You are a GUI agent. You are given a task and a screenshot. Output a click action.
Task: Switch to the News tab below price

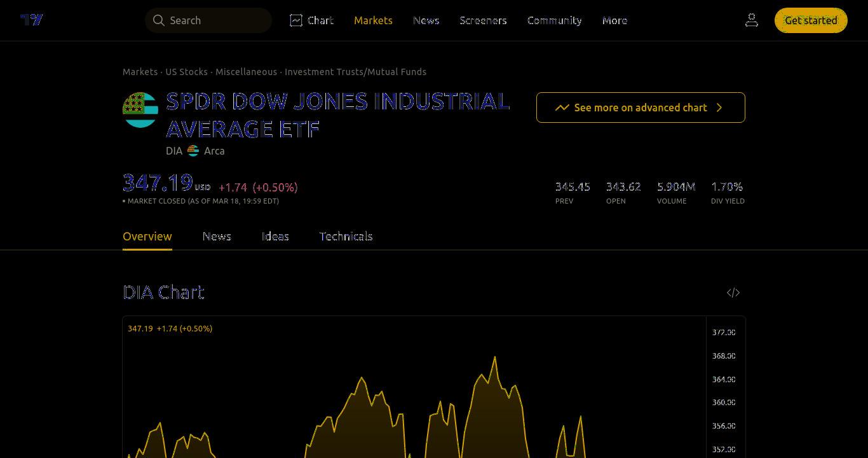[217, 236]
